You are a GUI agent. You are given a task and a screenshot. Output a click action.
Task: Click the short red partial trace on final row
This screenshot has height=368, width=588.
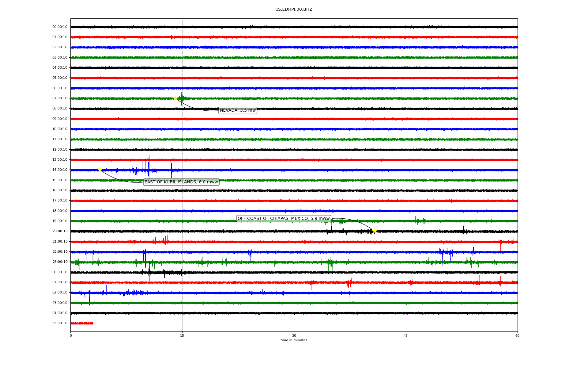click(82, 323)
